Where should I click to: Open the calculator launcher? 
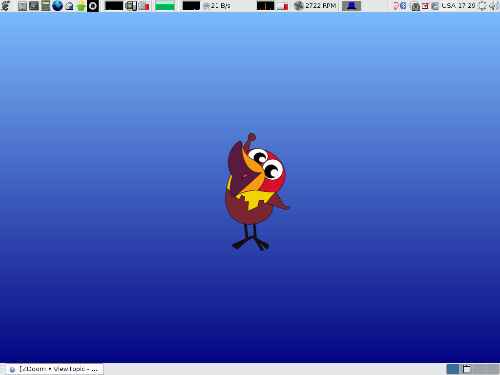pyautogui.click(x=46, y=6)
